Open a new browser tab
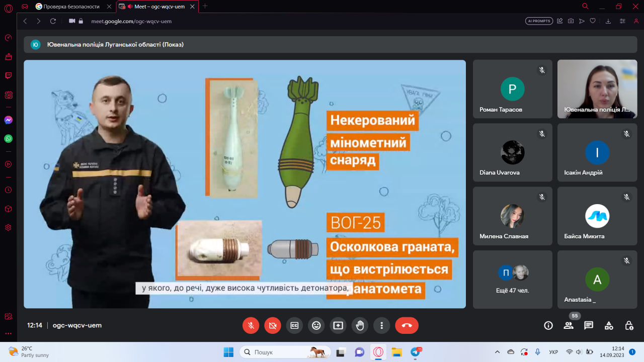The image size is (644, 362). tap(205, 6)
